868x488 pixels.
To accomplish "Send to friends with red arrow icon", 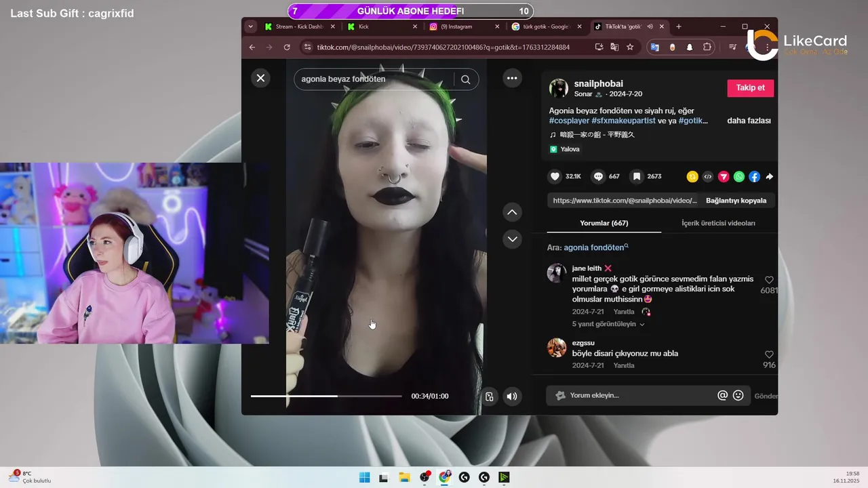I will (x=724, y=176).
